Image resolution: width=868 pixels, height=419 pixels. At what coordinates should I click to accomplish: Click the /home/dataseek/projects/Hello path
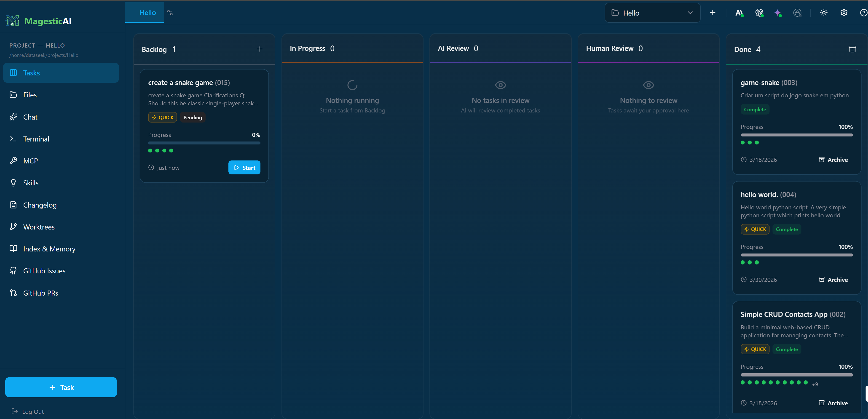[x=44, y=55]
